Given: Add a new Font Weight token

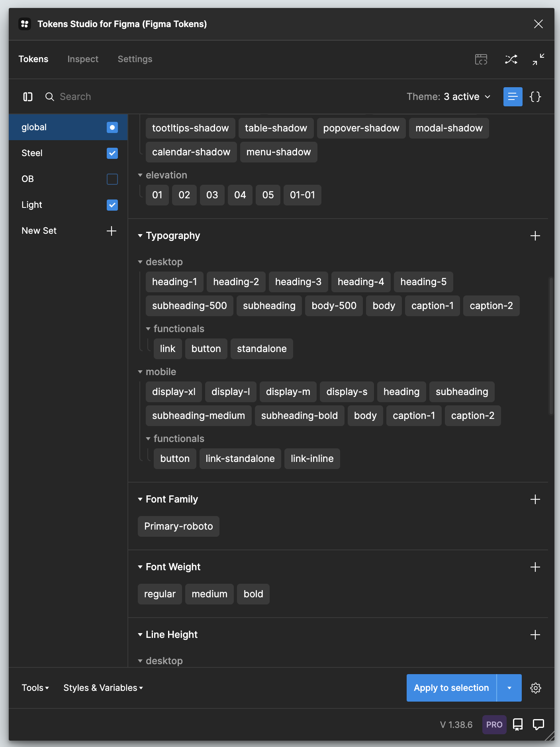Looking at the screenshot, I should pos(535,567).
